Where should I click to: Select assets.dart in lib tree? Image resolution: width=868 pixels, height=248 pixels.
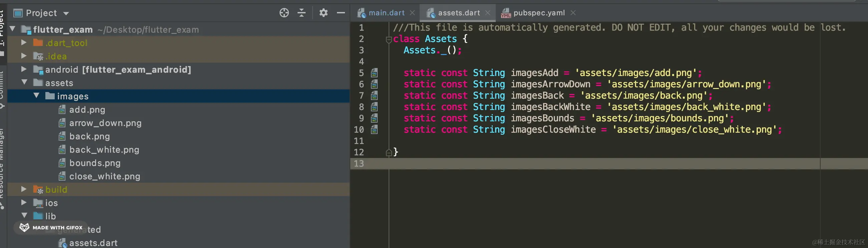point(93,243)
